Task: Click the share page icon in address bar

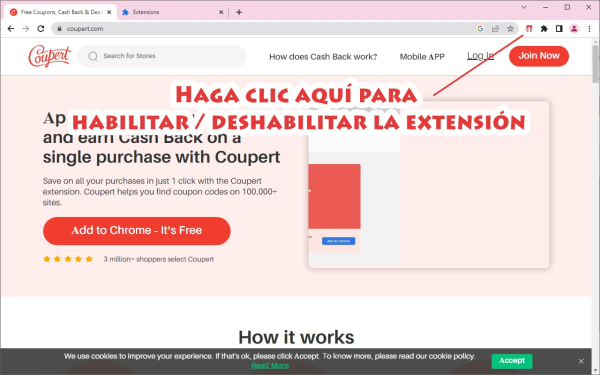Action: 495,29
